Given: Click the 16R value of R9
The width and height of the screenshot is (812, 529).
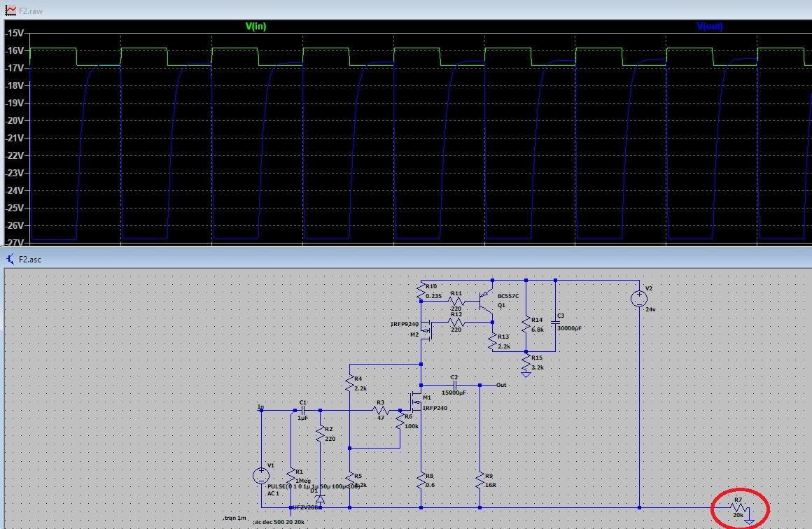Looking at the screenshot, I should point(491,486).
